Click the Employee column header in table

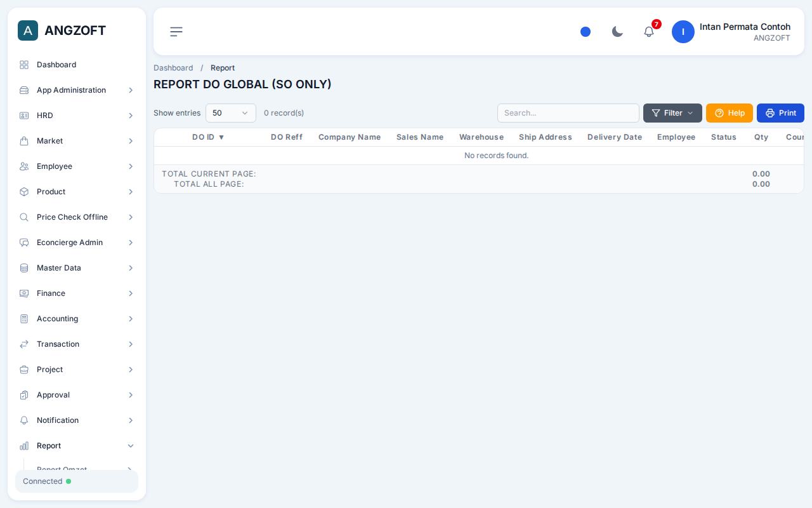coord(676,137)
